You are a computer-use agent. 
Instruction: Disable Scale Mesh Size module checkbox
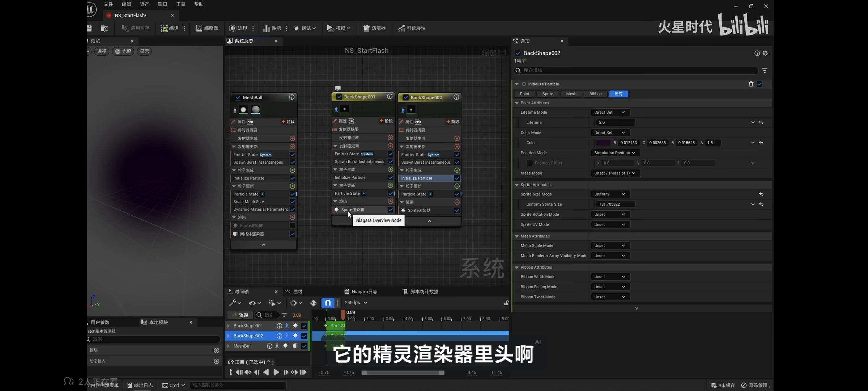pyautogui.click(x=292, y=202)
